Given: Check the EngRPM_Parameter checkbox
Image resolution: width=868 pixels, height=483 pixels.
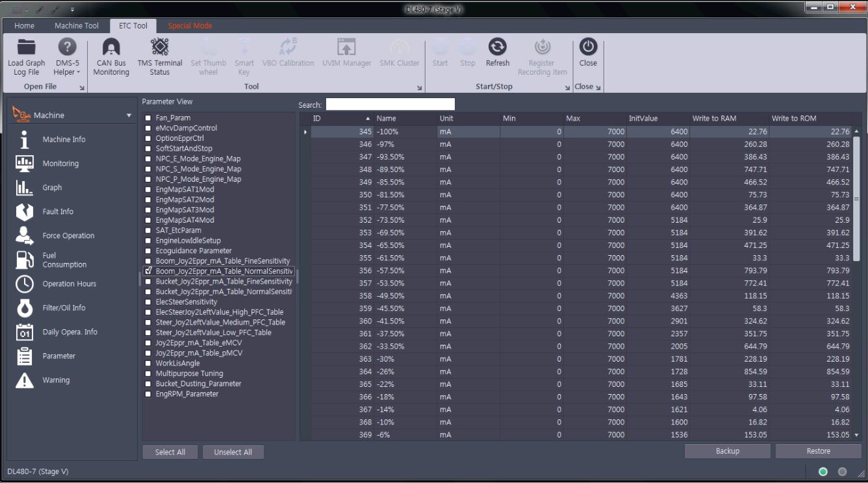Looking at the screenshot, I should coord(149,394).
